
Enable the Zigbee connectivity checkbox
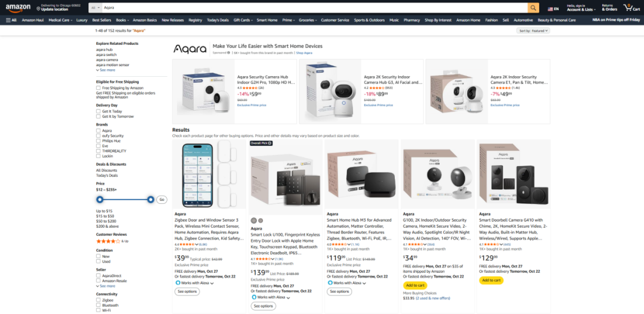98,300
